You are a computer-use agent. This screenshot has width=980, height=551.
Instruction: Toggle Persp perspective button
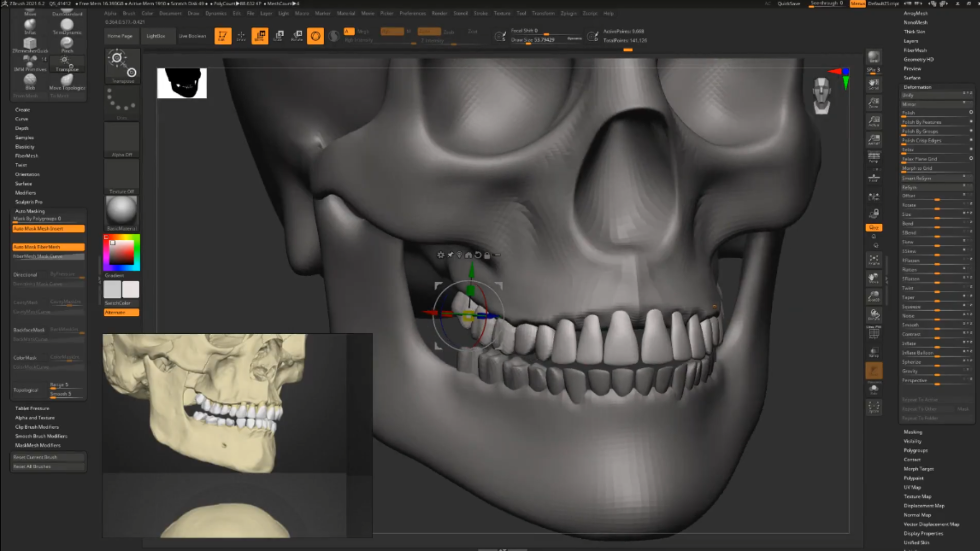point(874,158)
